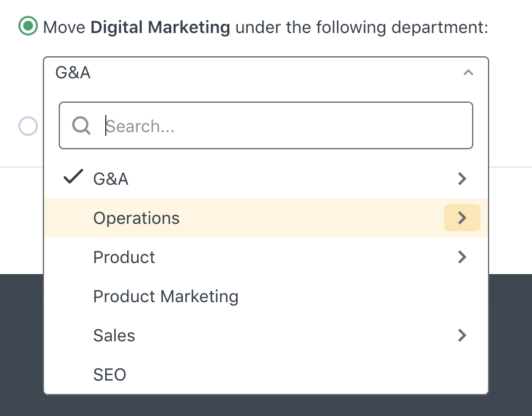This screenshot has width=532, height=416.
Task: Click the 'under the following department' label text
Action: coord(361,27)
